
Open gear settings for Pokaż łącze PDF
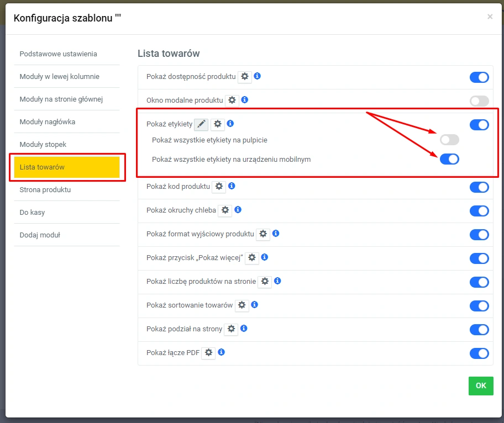(208, 352)
